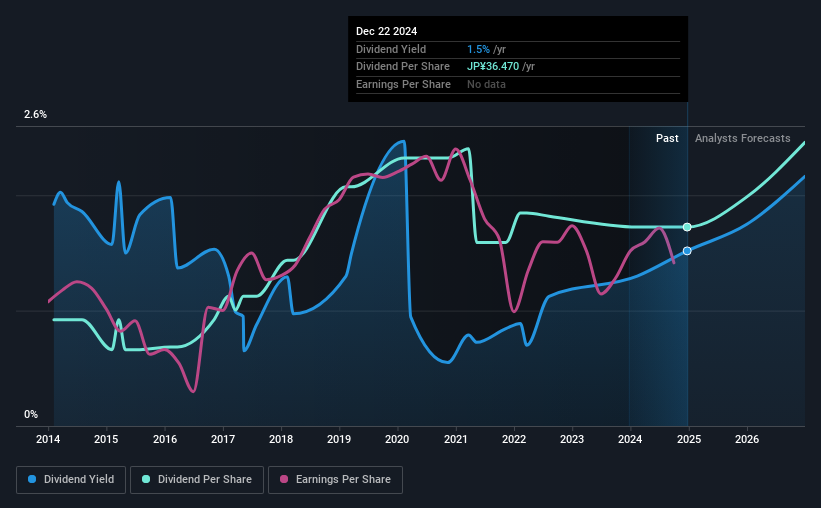
Task: Click the 1.5% dividend yield value in tooltip
Action: [x=478, y=49]
